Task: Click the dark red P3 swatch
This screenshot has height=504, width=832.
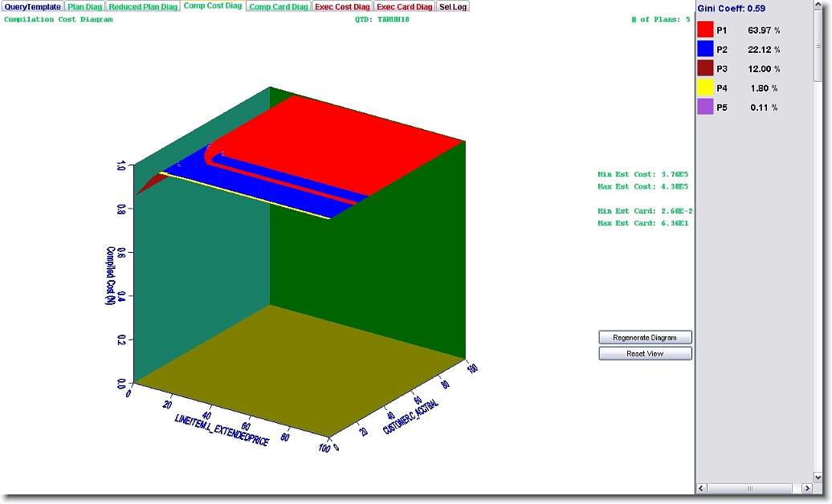Action: click(x=705, y=69)
